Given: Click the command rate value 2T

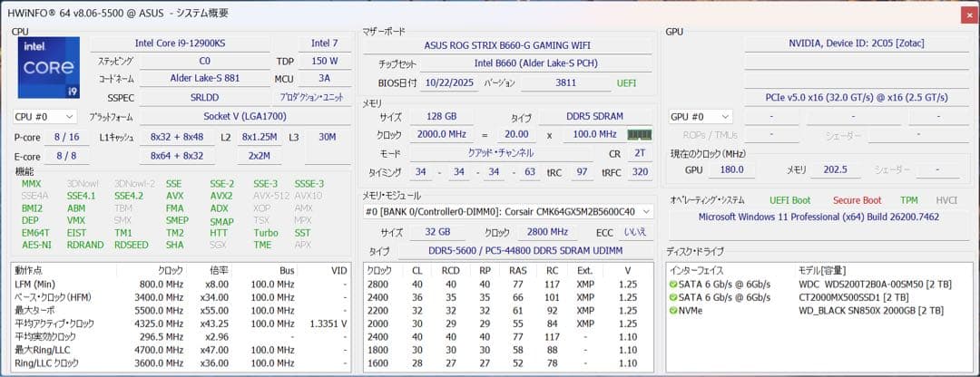Looking at the screenshot, I should coord(640,153).
